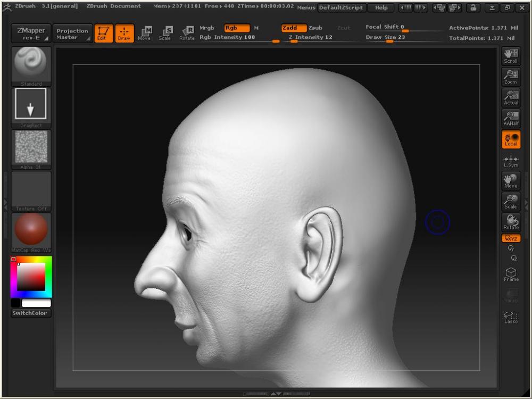This screenshot has height=399, width=532.
Task: Click the Scroll canvas icon
Action: [511, 56]
